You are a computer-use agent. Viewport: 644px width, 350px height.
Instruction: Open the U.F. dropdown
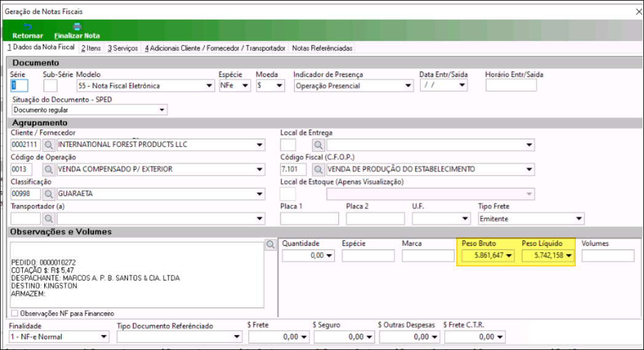pos(465,219)
